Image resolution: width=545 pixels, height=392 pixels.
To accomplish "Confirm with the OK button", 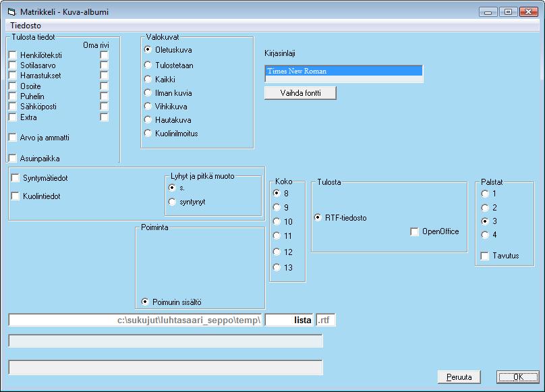I will 518,377.
